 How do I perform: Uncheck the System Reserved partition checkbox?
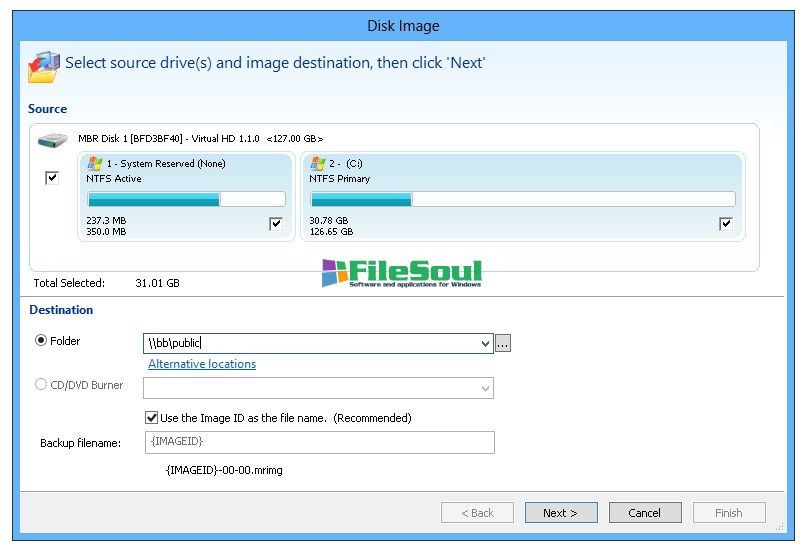(276, 224)
